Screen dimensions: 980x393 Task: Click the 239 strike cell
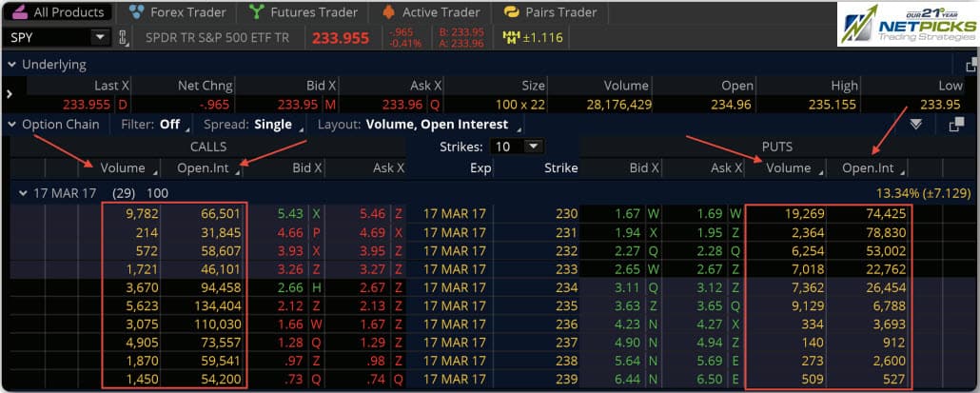[567, 379]
